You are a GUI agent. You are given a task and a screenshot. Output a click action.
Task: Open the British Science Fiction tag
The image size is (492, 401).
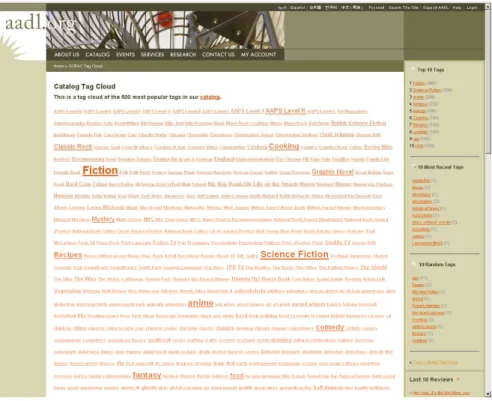[358, 123]
